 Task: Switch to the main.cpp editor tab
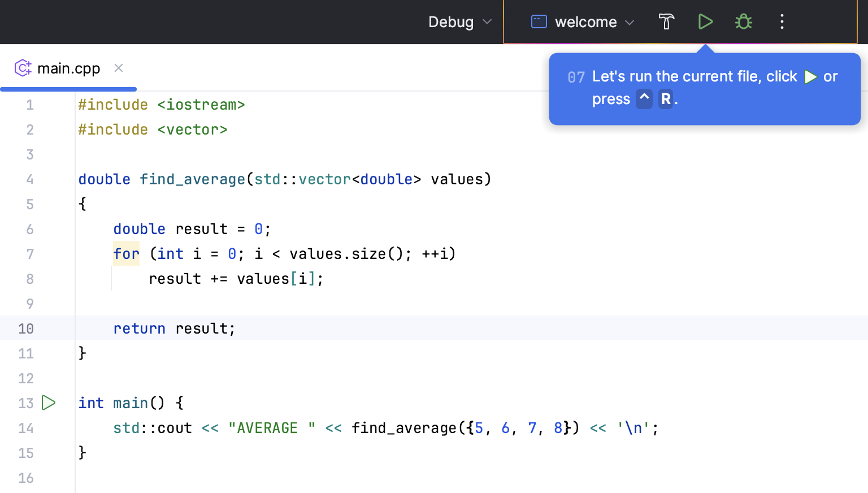68,68
